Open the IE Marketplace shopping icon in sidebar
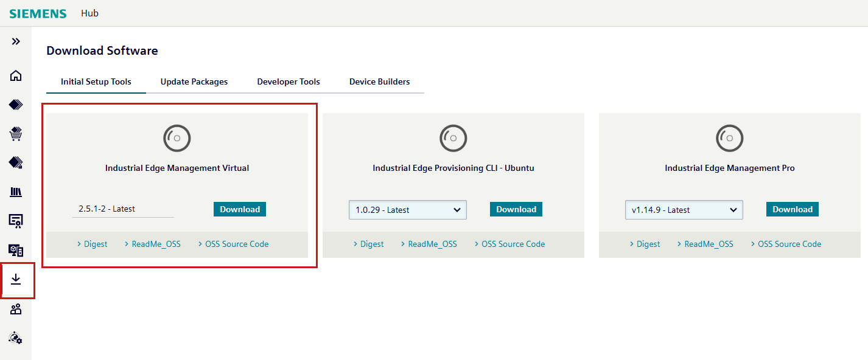This screenshot has width=868, height=360. tap(15, 133)
